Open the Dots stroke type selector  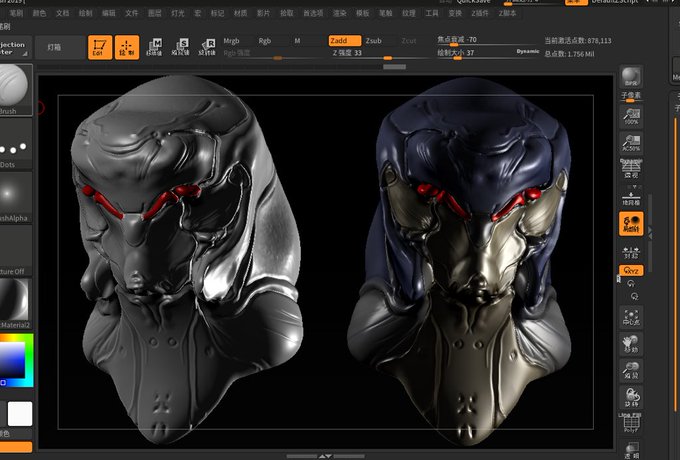16,145
